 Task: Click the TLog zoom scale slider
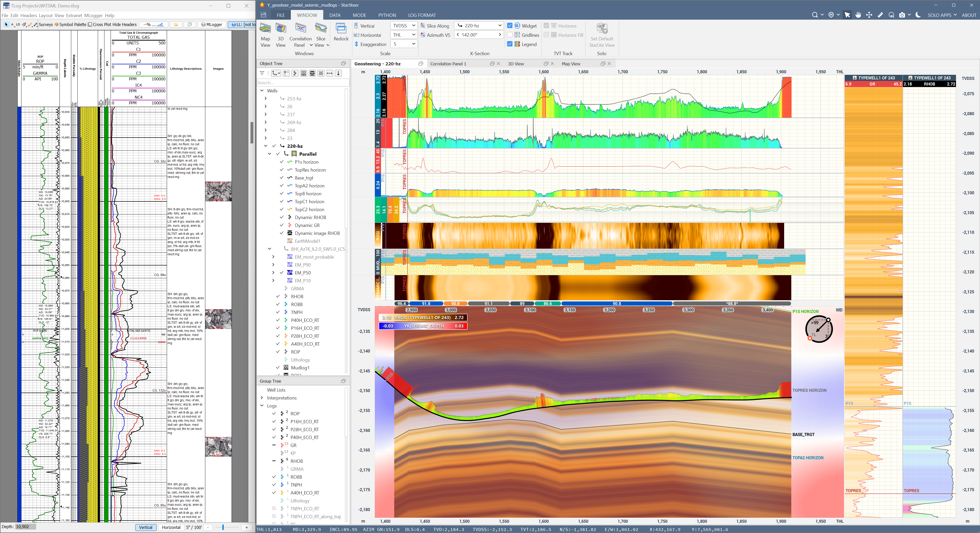(x=223, y=527)
